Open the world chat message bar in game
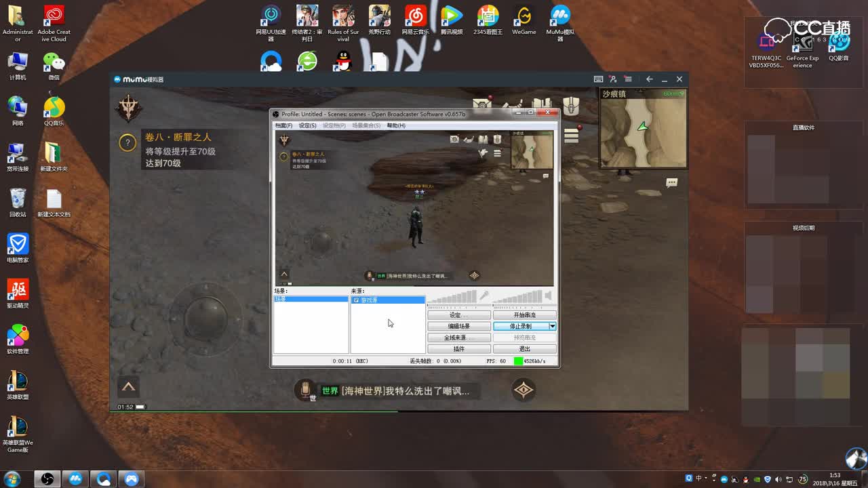Screen dimensions: 868x488 (399, 390)
